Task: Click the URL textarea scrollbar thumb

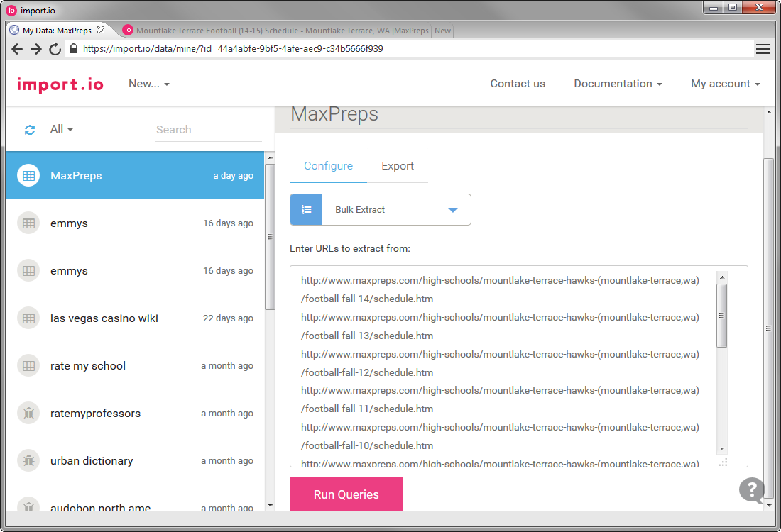Action: tap(722, 316)
